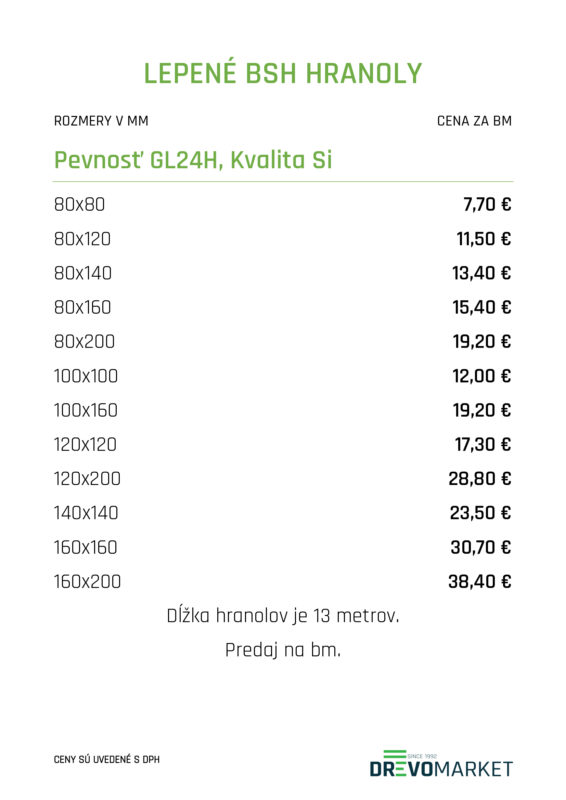Image resolution: width=566 pixels, height=800 pixels.
Task: Click the LEPENÉ BSH HRANOLY title
Action: (x=283, y=73)
